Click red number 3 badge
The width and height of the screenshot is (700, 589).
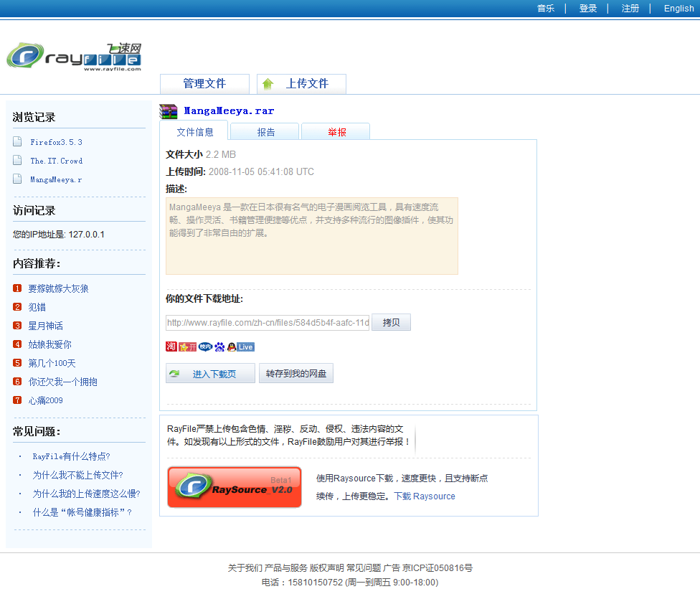17,326
